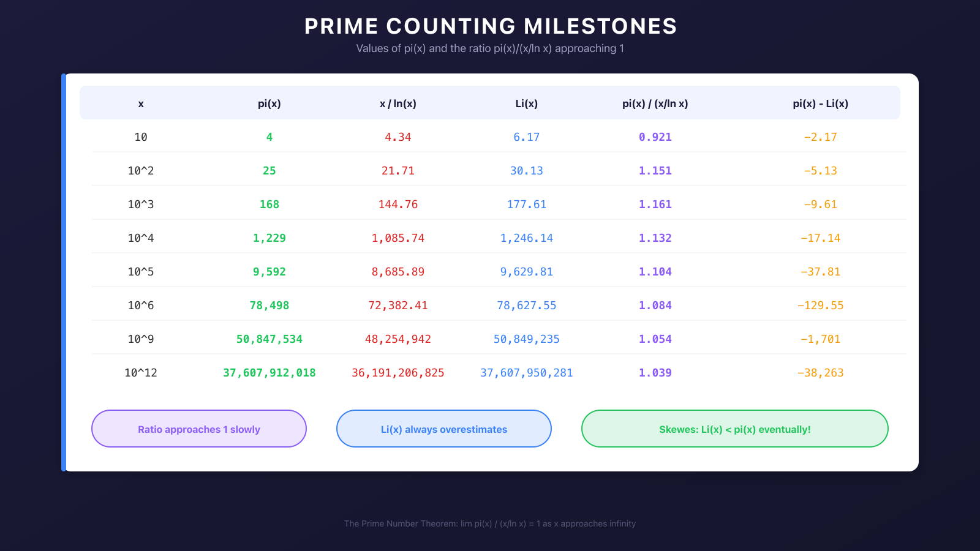980x551 pixels.
Task: Select the difference value −38,263
Action: click(x=820, y=373)
